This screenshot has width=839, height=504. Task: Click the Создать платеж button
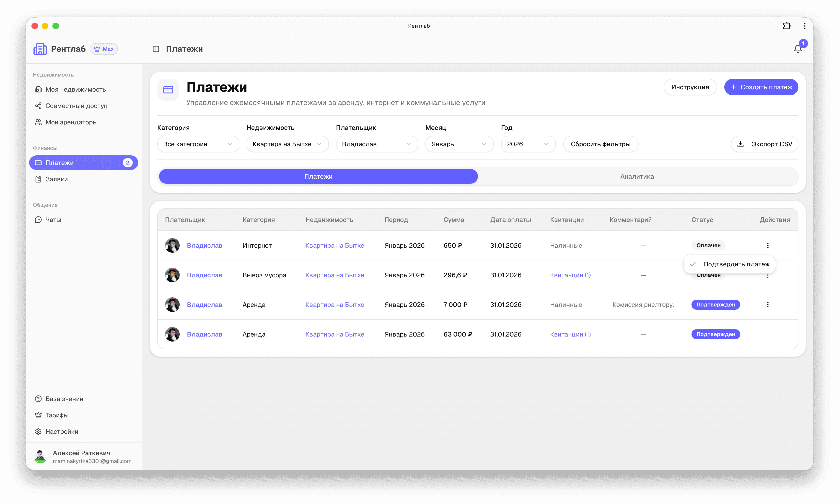(761, 87)
